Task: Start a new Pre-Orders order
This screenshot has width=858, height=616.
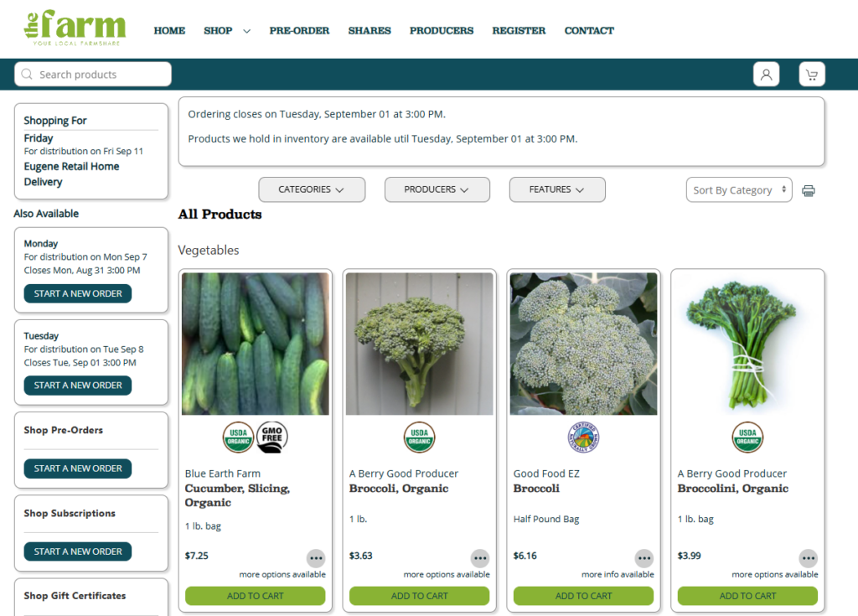Action: pyautogui.click(x=78, y=468)
